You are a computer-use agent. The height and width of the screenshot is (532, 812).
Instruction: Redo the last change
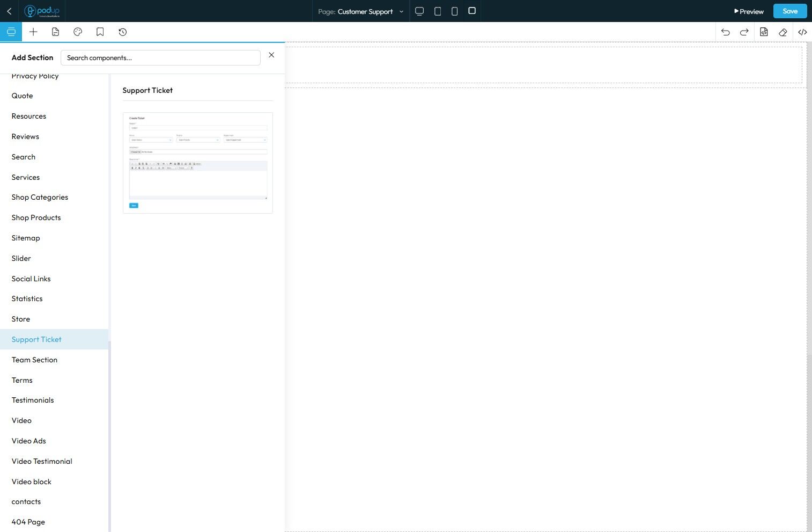[x=744, y=32]
